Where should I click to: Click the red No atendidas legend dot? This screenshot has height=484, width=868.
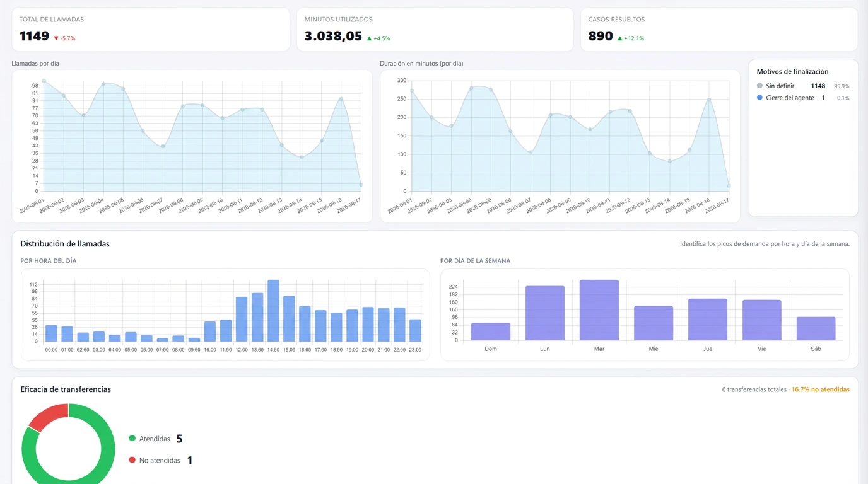coord(132,460)
